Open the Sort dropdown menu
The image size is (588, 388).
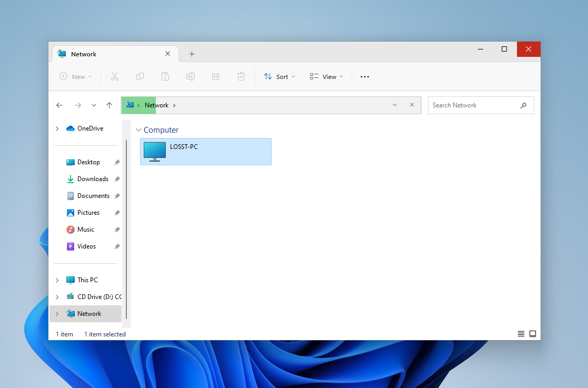tap(280, 77)
